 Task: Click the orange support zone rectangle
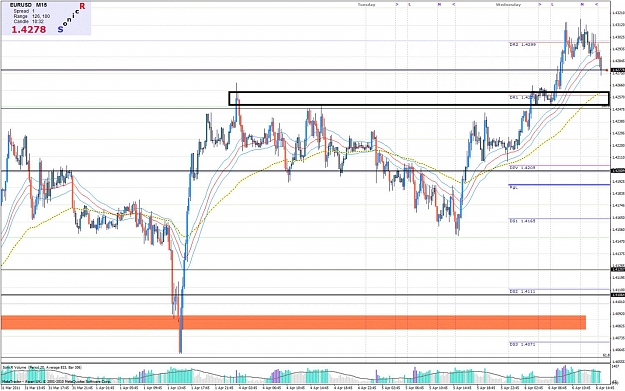(x=293, y=322)
